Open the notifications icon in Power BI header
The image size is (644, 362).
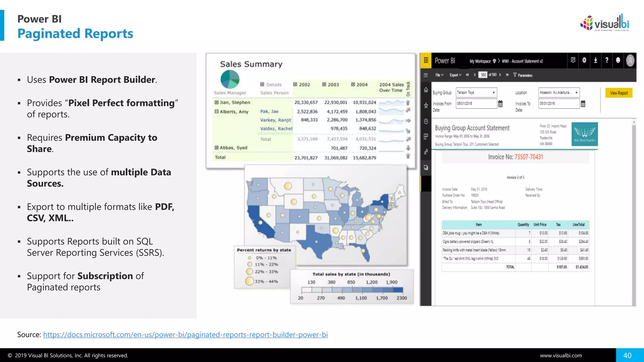(573, 60)
